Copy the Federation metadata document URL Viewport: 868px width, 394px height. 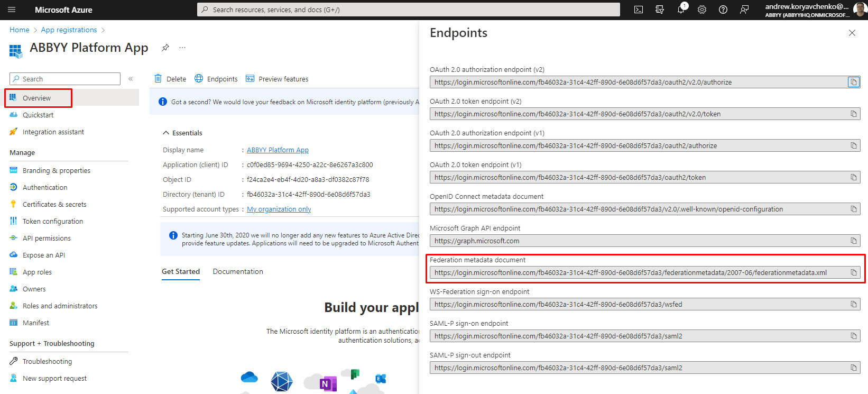853,272
